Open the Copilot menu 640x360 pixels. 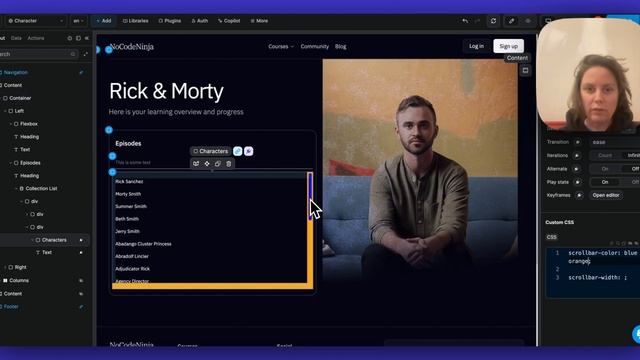[x=229, y=21]
